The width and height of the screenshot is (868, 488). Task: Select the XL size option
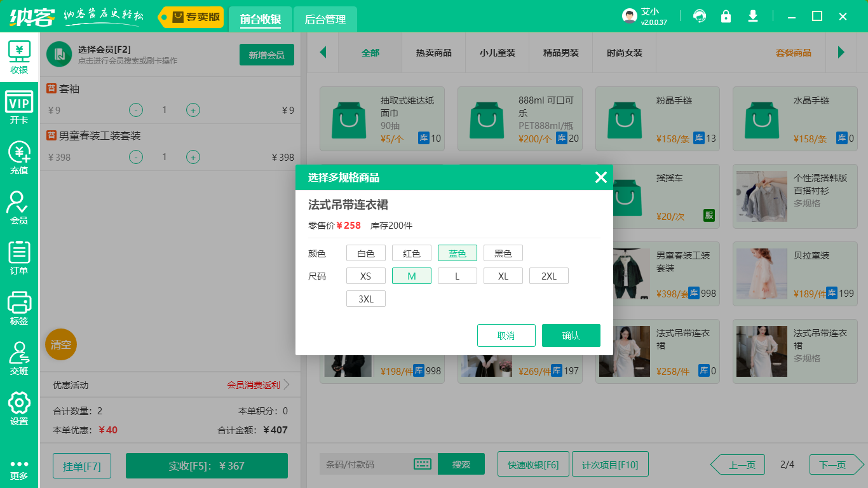coord(503,275)
